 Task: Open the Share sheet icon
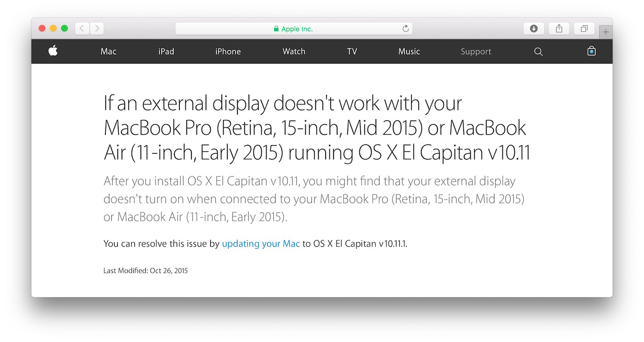click(x=559, y=28)
